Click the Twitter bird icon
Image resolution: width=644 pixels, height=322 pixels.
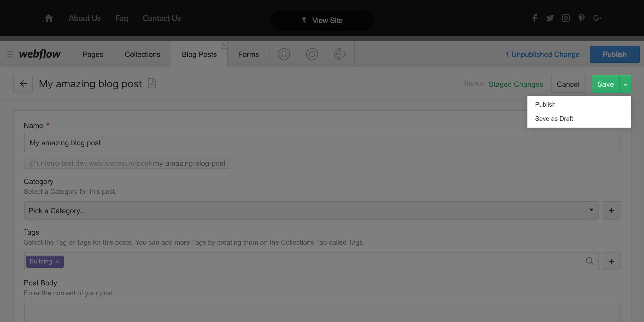point(550,18)
